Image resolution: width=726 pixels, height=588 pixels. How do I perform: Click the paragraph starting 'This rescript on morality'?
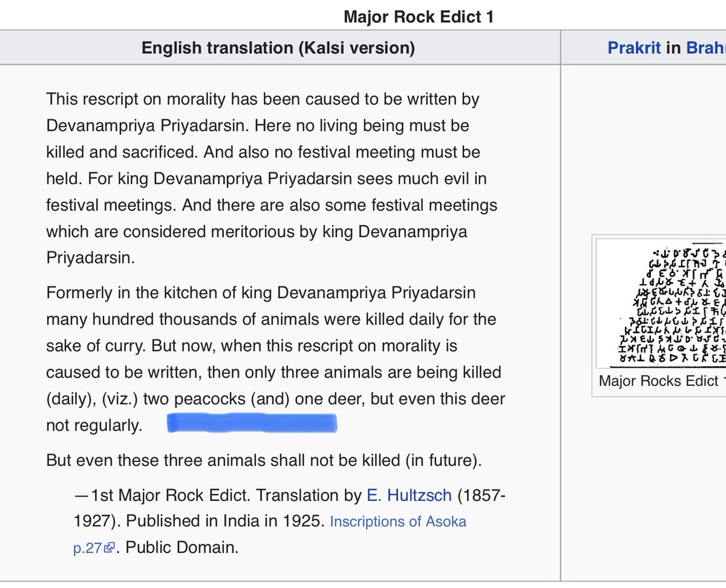coord(272,178)
